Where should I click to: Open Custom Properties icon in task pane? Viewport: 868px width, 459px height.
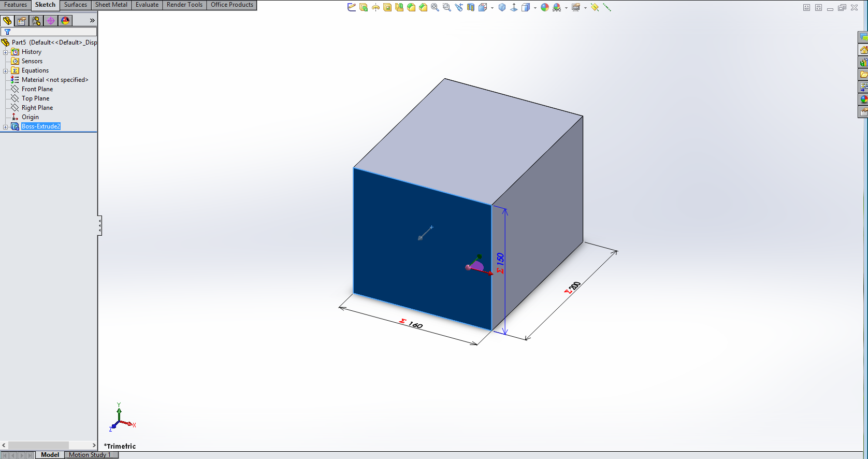863,112
